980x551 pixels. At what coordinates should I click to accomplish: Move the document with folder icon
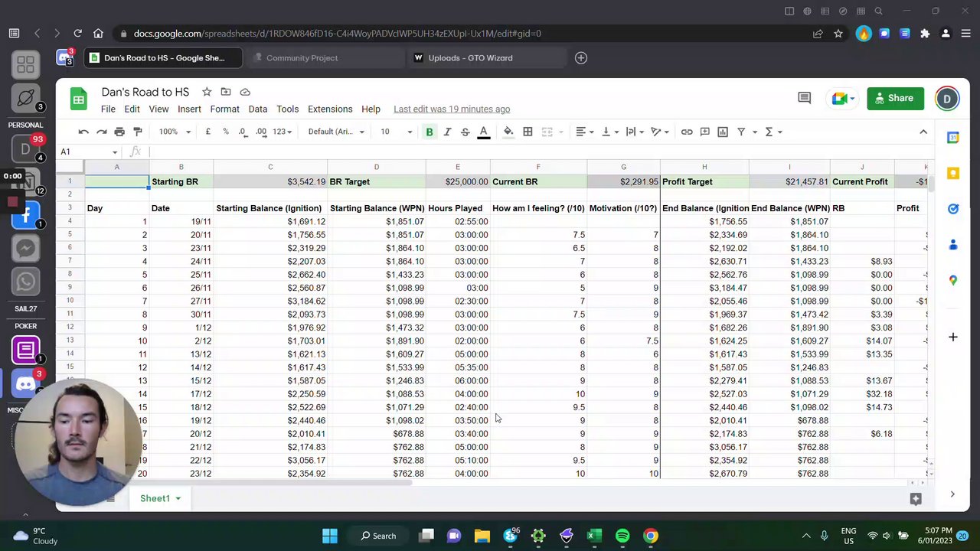click(226, 92)
